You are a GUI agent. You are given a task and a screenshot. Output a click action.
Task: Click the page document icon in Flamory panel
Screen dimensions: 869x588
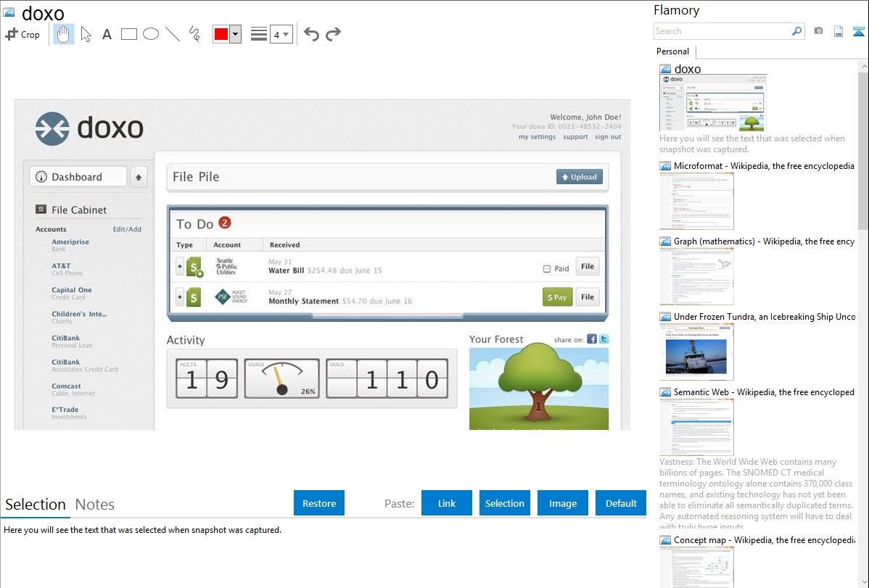coord(839,31)
